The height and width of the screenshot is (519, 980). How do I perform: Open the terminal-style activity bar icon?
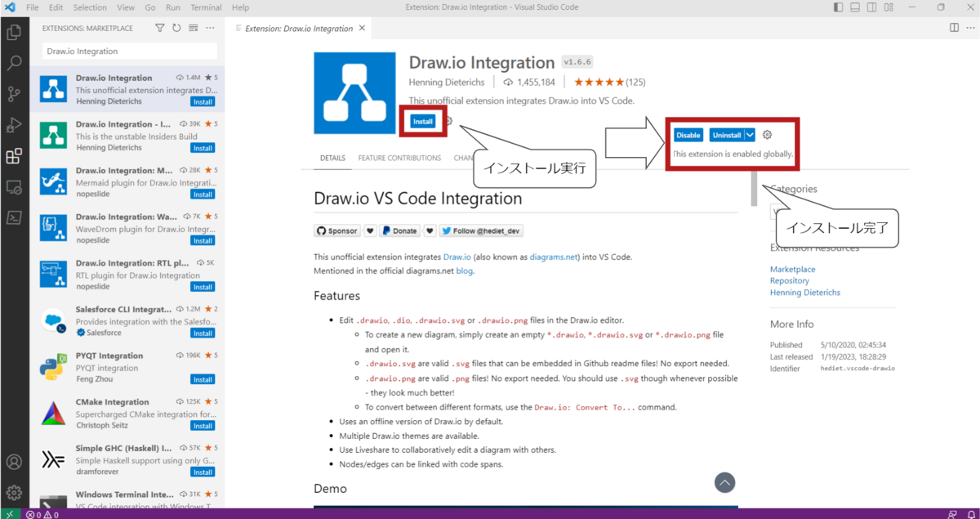pos(14,217)
